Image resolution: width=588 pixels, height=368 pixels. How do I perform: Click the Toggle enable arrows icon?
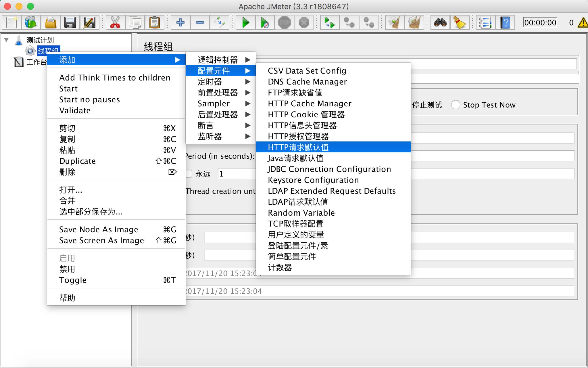pos(219,22)
